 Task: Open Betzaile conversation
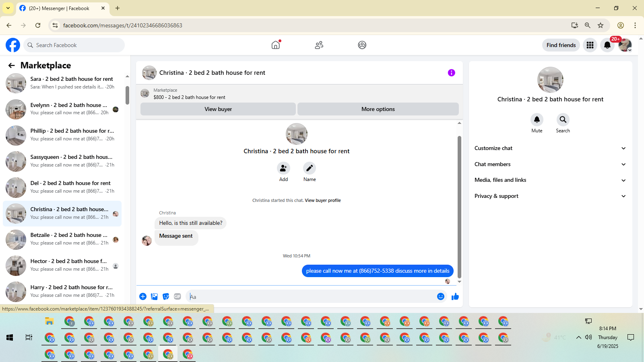tap(62, 239)
